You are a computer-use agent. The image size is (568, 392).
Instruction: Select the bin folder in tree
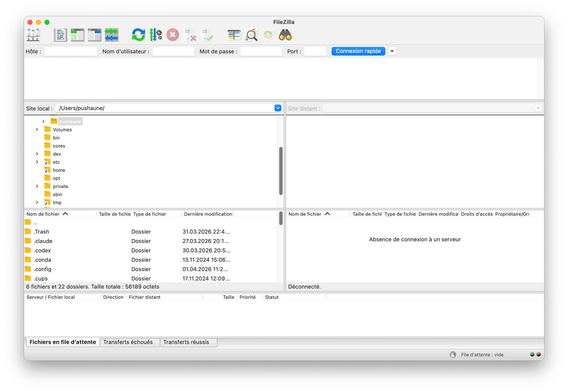56,138
